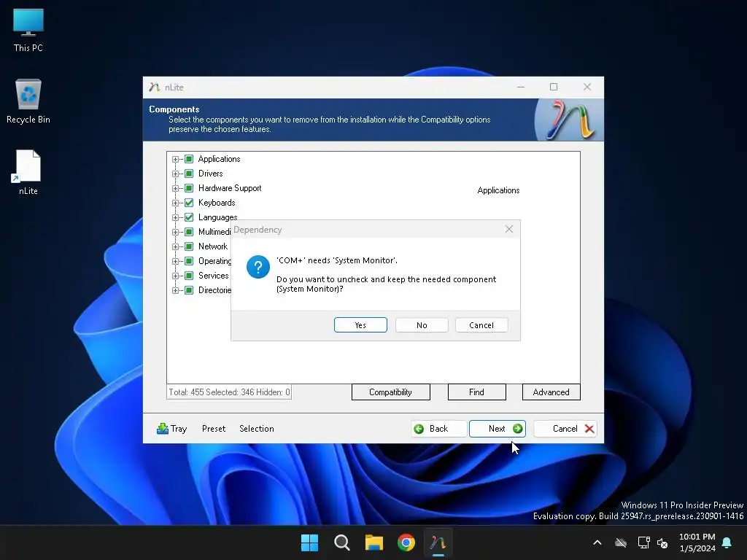This screenshot has width=747, height=560.
Task: Toggle the Drivers checkbox
Action: coord(189,174)
